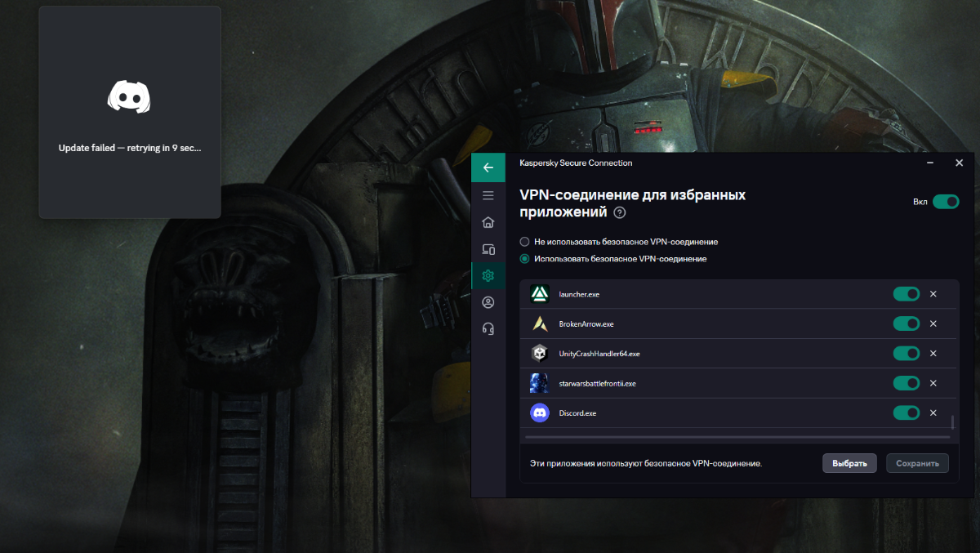The width and height of the screenshot is (980, 553).
Task: Click the UnityCrashHandler64.exe file name
Action: click(x=599, y=354)
